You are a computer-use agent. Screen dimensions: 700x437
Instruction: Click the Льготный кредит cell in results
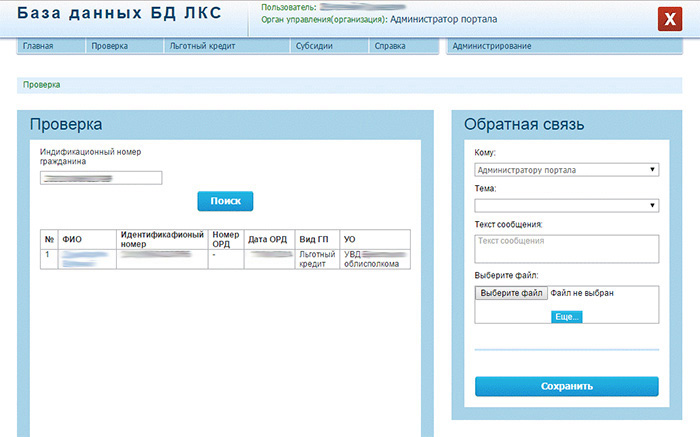click(319, 260)
